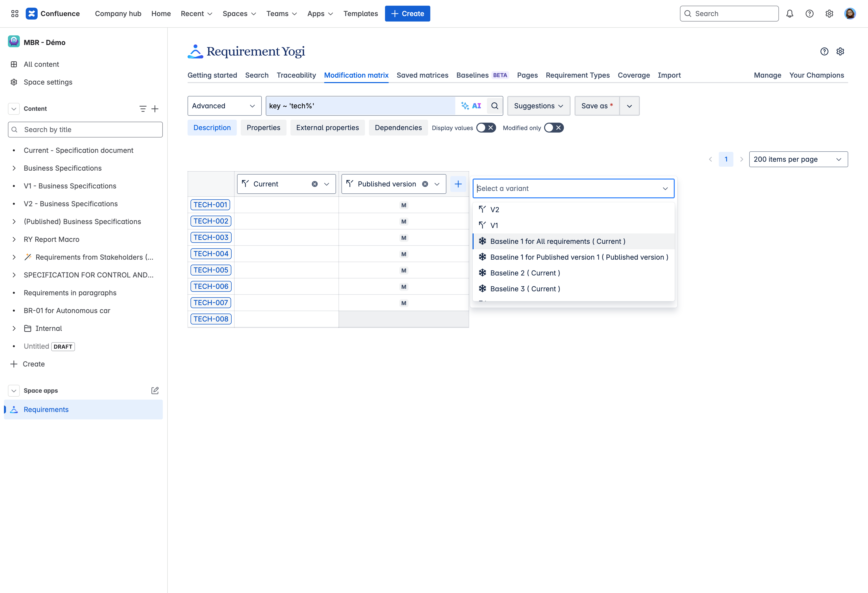This screenshot has height=593, width=868.
Task: Click the magnifier search button in query bar
Action: [495, 106]
